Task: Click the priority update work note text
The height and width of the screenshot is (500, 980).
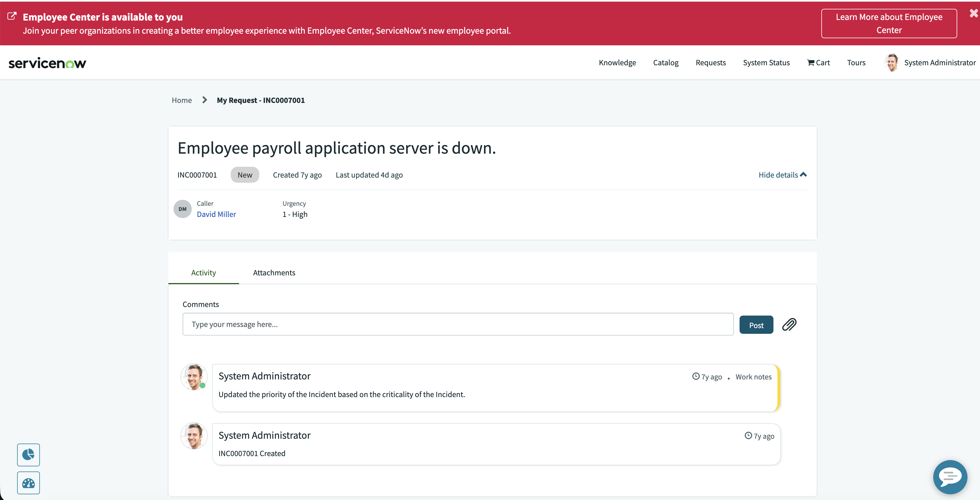Action: point(342,394)
